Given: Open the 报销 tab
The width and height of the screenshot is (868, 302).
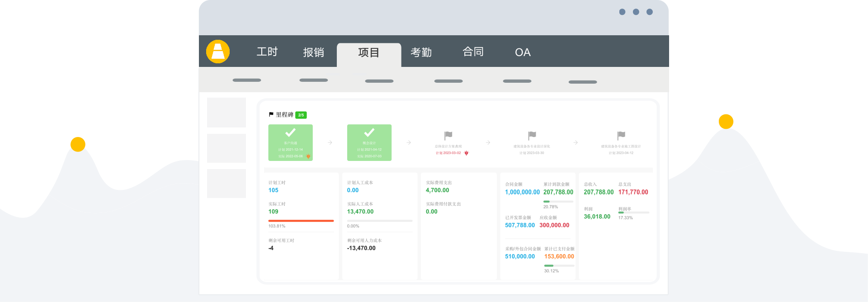Looking at the screenshot, I should [x=314, y=52].
